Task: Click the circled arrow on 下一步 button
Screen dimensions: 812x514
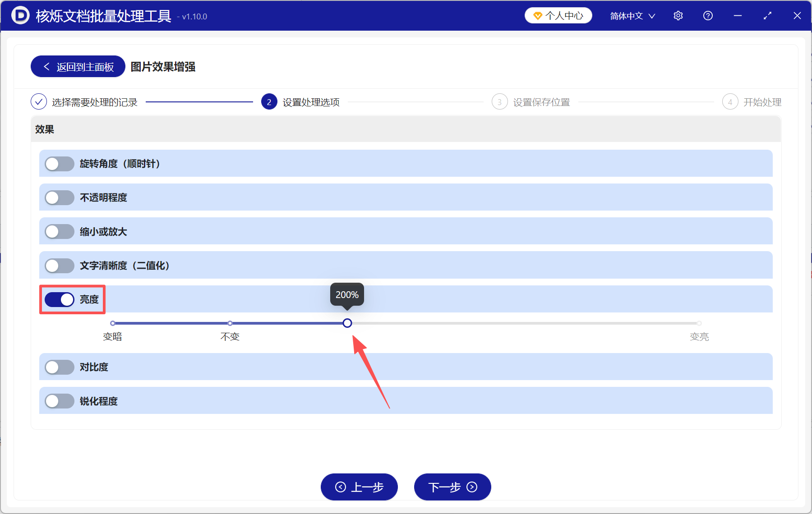Action: tap(472, 487)
